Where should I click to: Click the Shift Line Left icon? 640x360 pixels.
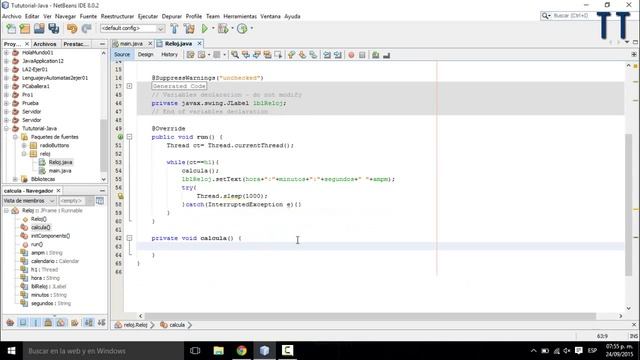pos(327,55)
